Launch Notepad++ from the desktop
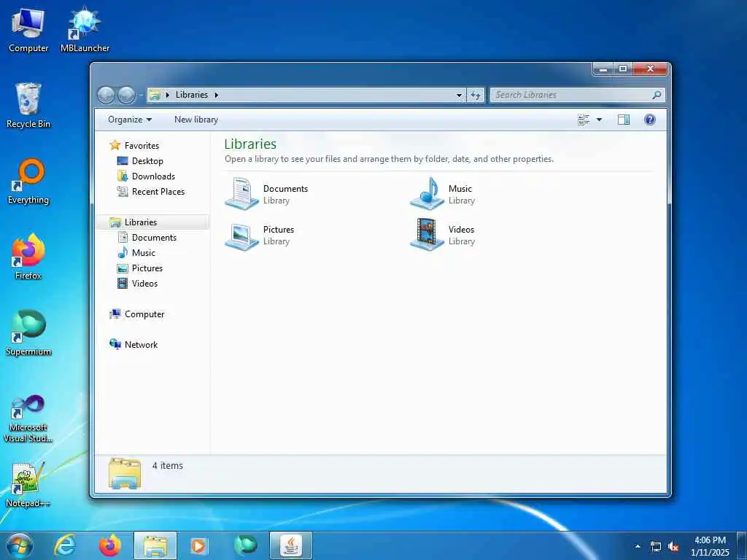The image size is (747, 560). coord(28,485)
